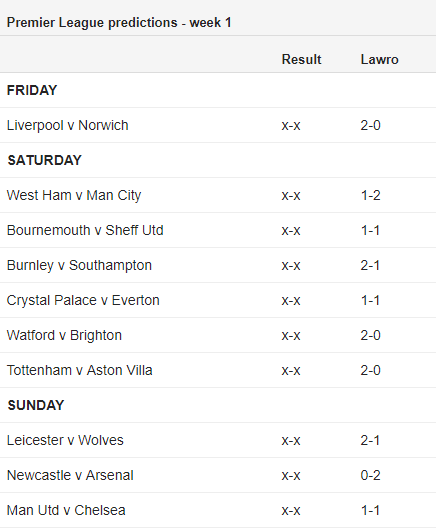Image resolution: width=436 pixels, height=528 pixels.
Task: Select Burnley v Southampton match
Action: [x=79, y=266]
